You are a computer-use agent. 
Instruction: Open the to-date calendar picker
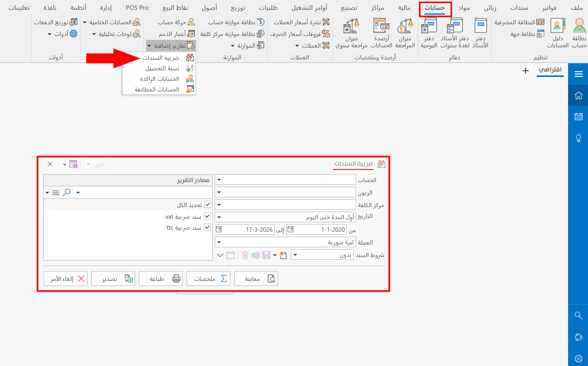click(219, 229)
